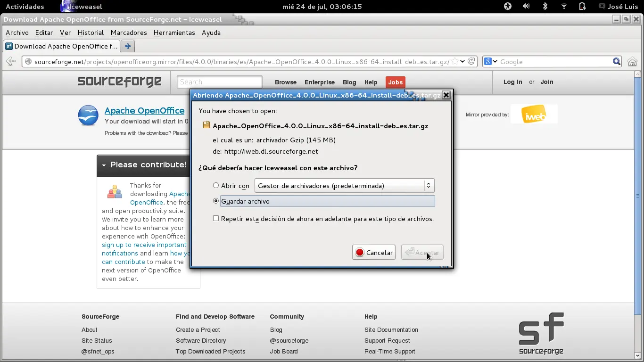Open the Ayuda menu
Screen dimensions: 644x362
click(x=211, y=33)
